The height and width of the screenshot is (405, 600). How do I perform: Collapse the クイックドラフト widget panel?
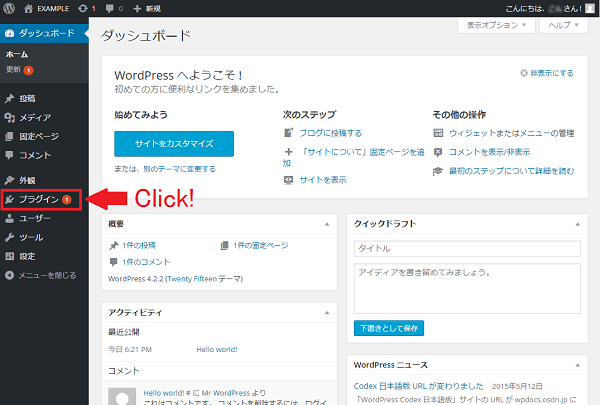(578, 224)
